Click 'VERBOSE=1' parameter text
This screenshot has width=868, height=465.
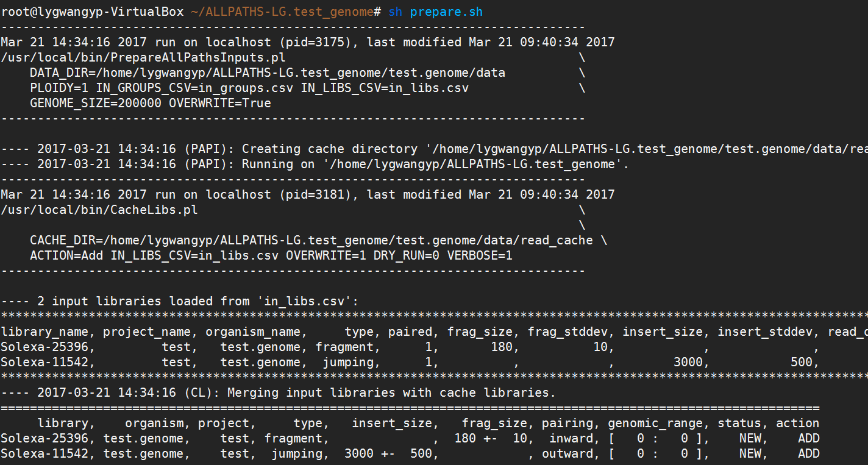tap(480, 256)
